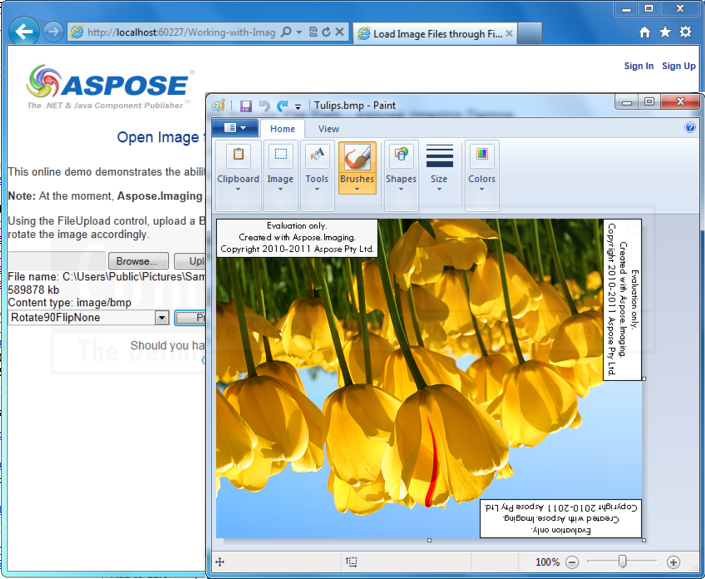
Task: Open Customize Quick Access Toolbar dropdown
Action: tap(298, 107)
